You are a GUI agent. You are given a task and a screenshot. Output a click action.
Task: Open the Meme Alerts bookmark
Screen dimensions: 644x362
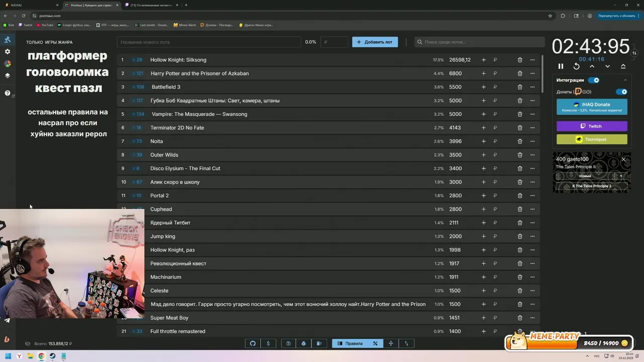[x=185, y=25]
